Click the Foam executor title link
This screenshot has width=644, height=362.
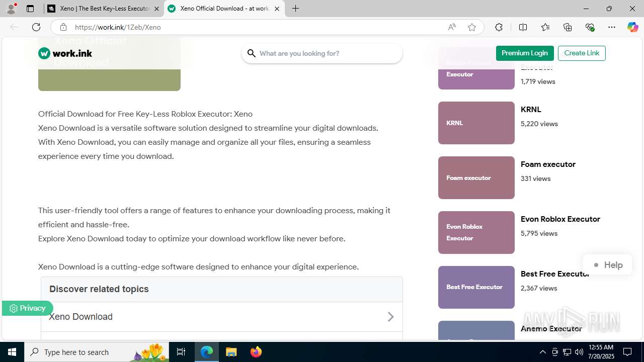tap(548, 164)
